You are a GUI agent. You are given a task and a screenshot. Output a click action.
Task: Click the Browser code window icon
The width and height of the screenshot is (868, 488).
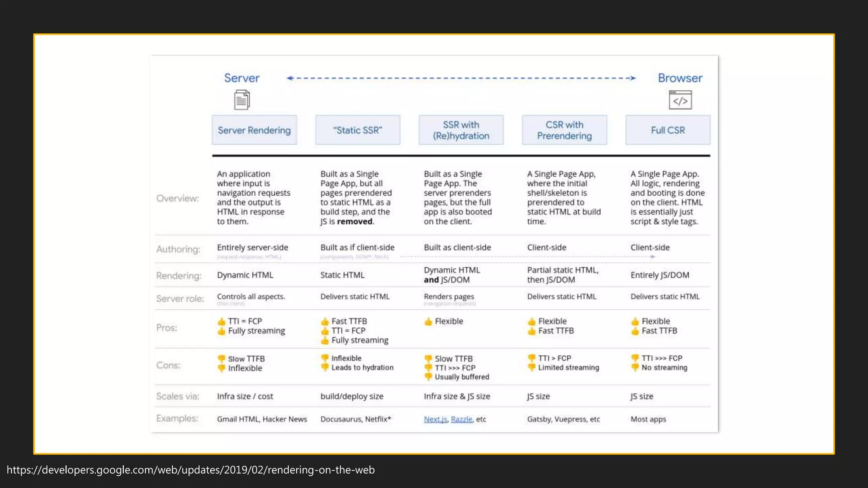pos(680,100)
